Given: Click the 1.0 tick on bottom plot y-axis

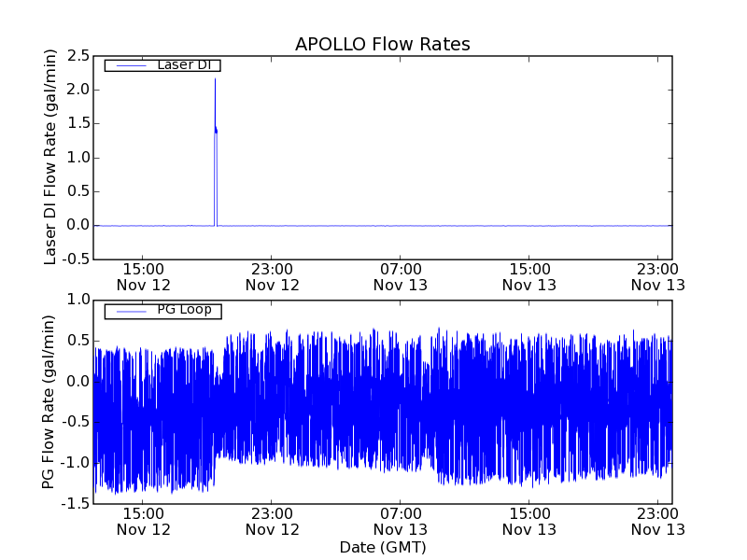Looking at the screenshot, I should coord(78,300).
